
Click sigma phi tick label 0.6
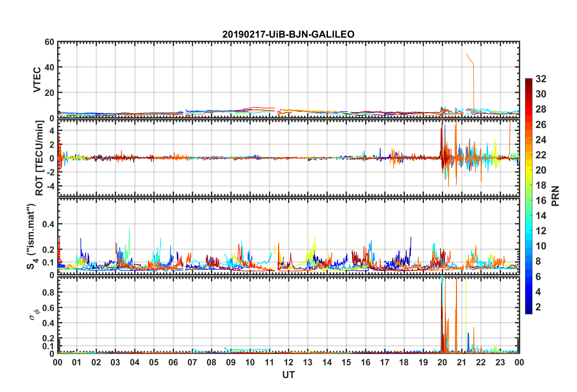48,308
